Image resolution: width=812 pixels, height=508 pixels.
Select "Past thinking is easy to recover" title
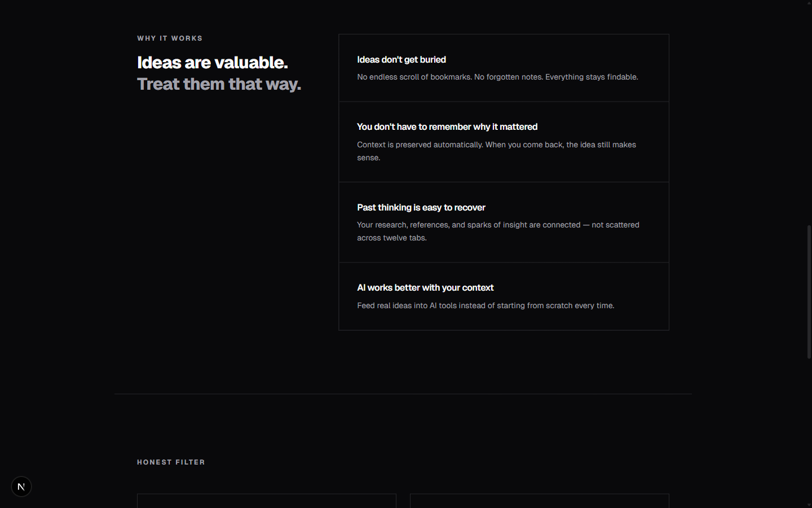pos(421,208)
